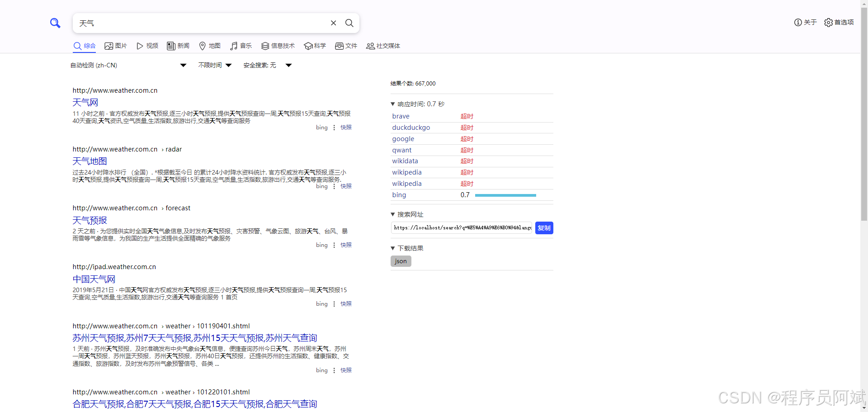Switch to the 视频 videos tab

click(x=147, y=46)
